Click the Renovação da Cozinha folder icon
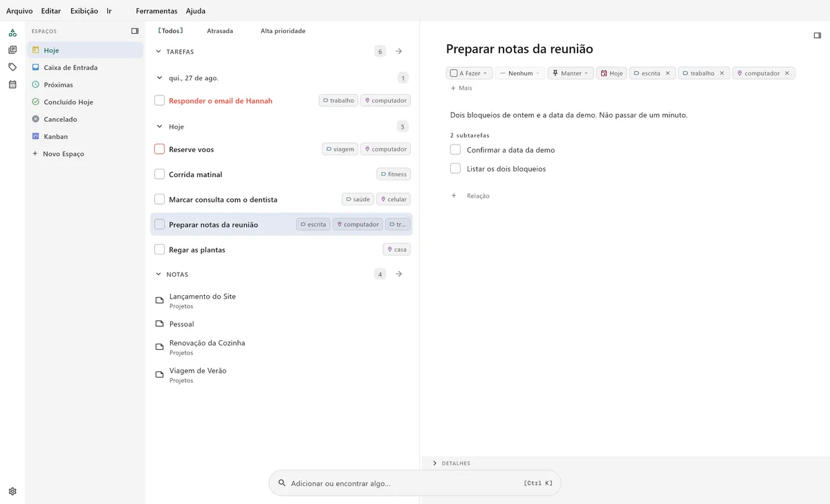This screenshot has height=504, width=830. click(159, 347)
